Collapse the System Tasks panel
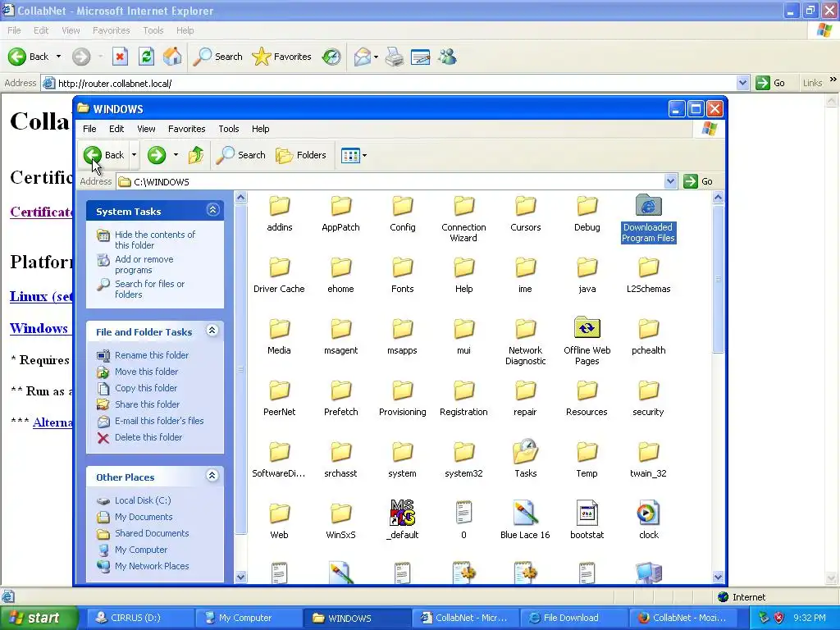840x630 pixels. [x=212, y=210]
